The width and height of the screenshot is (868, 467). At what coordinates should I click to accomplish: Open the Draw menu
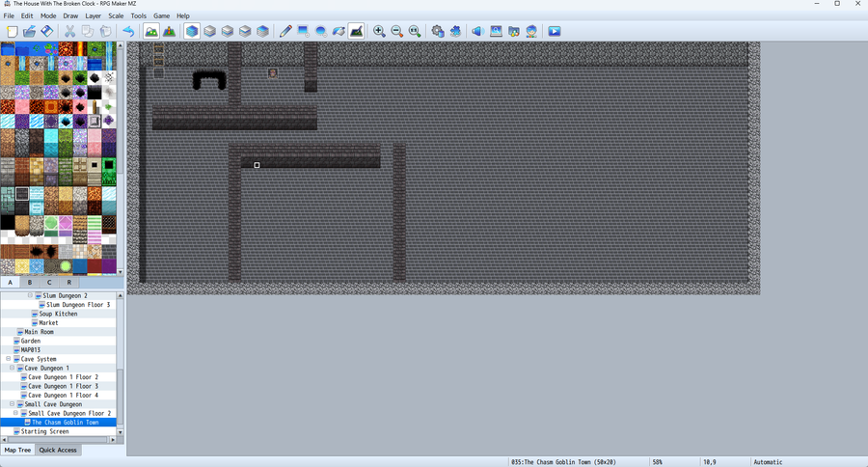click(70, 16)
